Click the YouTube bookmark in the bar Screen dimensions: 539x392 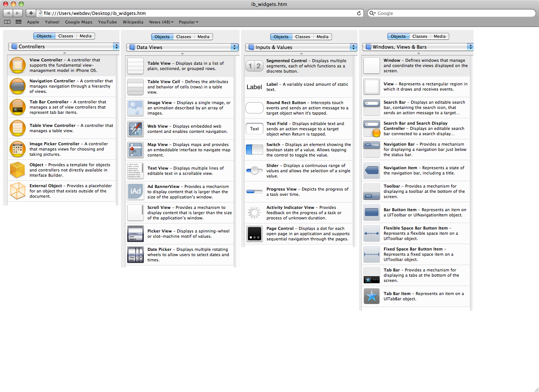[107, 22]
